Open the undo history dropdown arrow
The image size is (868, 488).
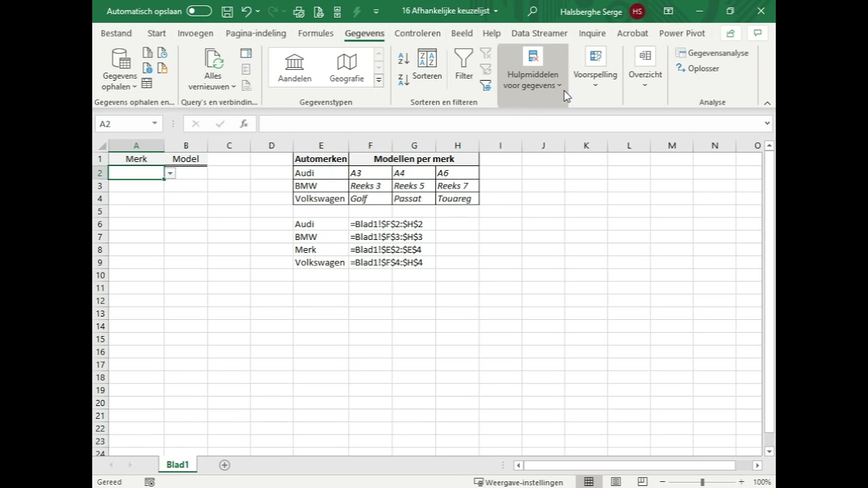coord(258,12)
